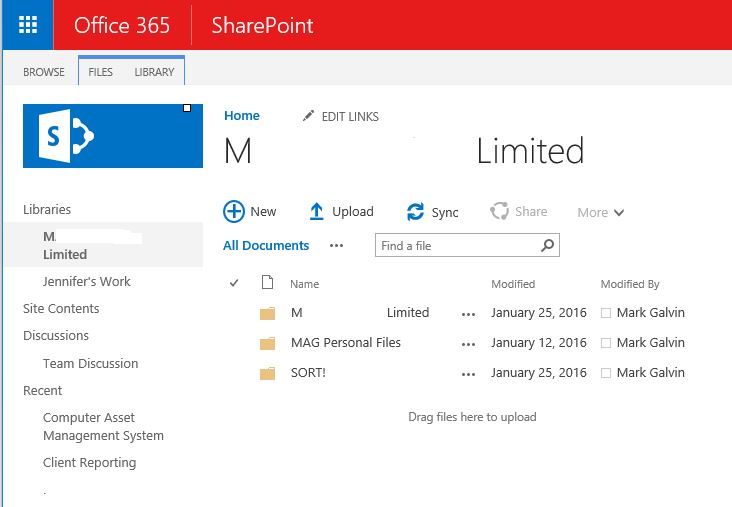Image resolution: width=732 pixels, height=507 pixels.
Task: Open the Name column header menu
Action: pyautogui.click(x=304, y=284)
